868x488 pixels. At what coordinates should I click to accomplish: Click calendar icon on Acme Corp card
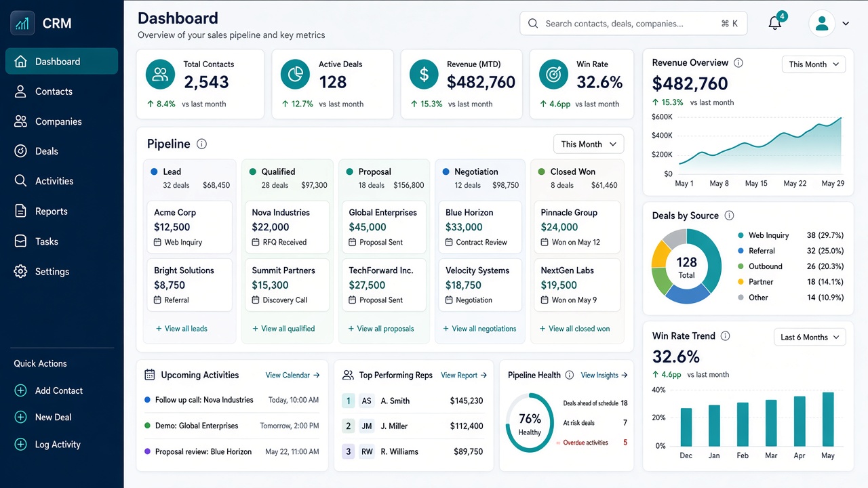(158, 242)
